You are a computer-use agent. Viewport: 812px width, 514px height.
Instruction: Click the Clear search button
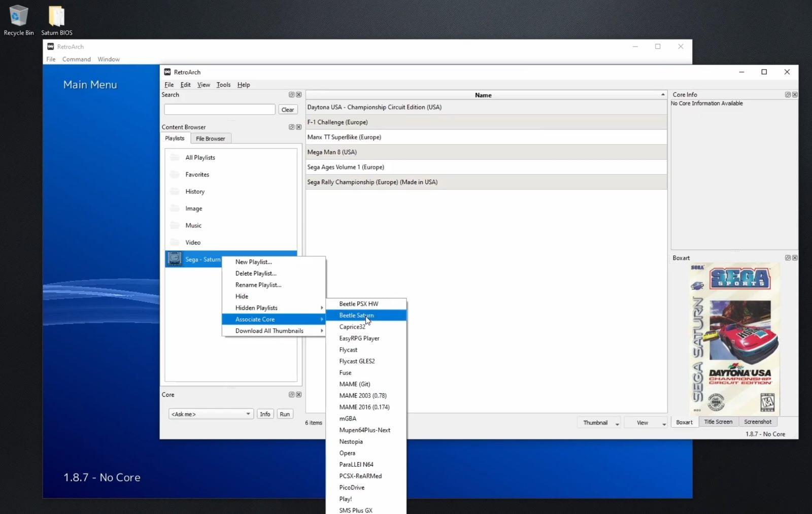288,109
